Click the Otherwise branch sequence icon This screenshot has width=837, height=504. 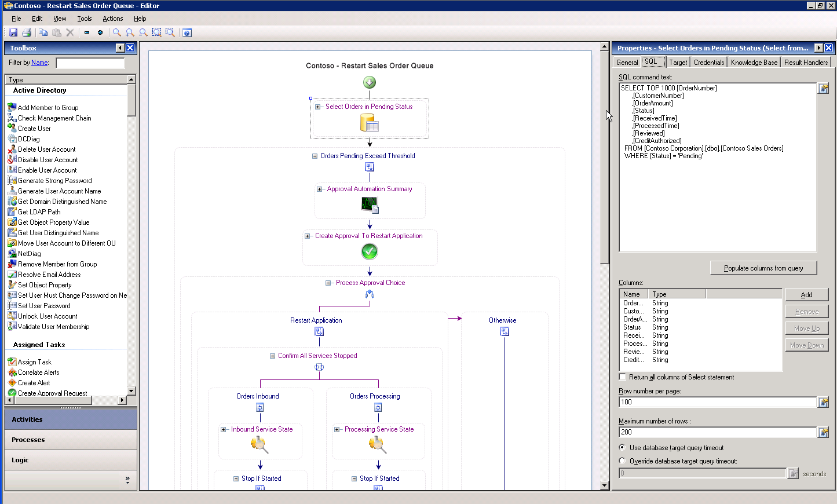[505, 331]
